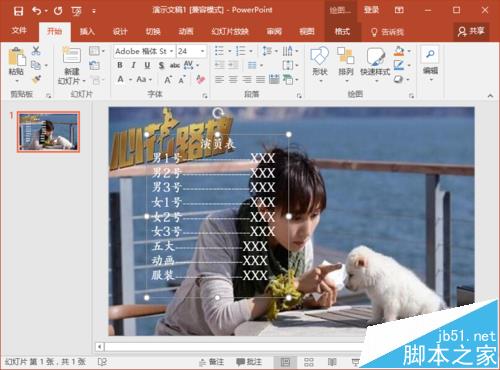Increase list indent level
This screenshot has height=370, width=500.
click(233, 65)
